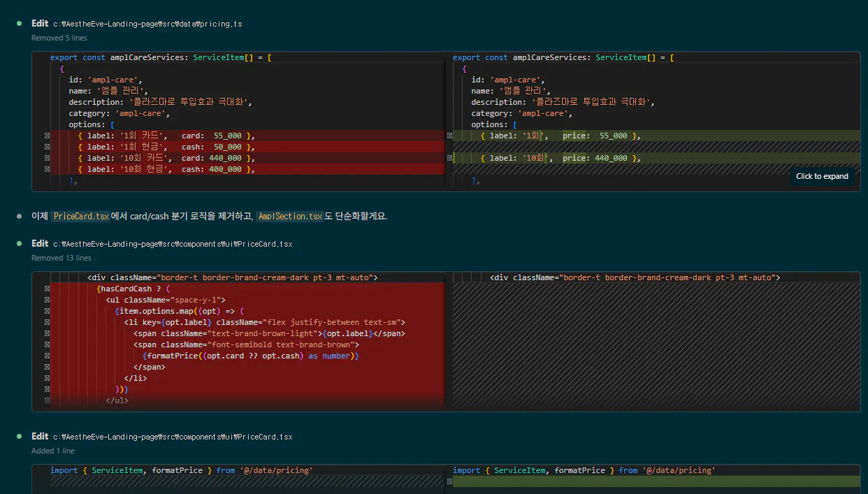Click the PriceCard.tsx inline code chip in the message
Viewport: 868px width, 494px height.
(x=81, y=217)
